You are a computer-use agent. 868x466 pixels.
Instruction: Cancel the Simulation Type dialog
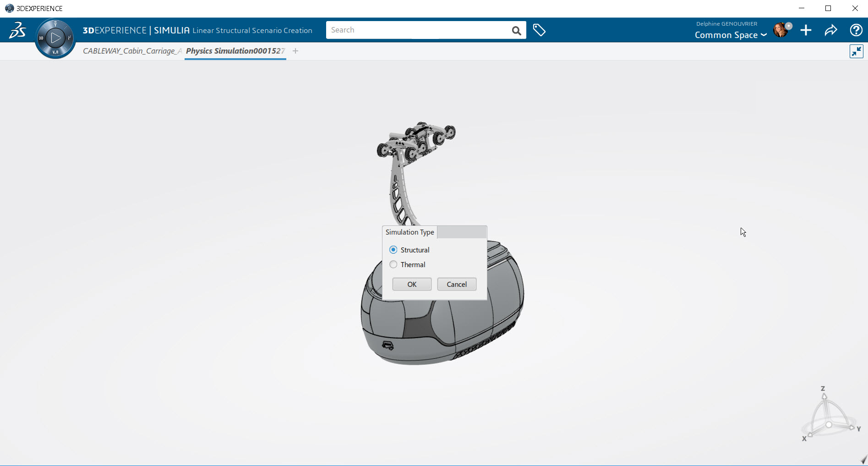(457, 284)
